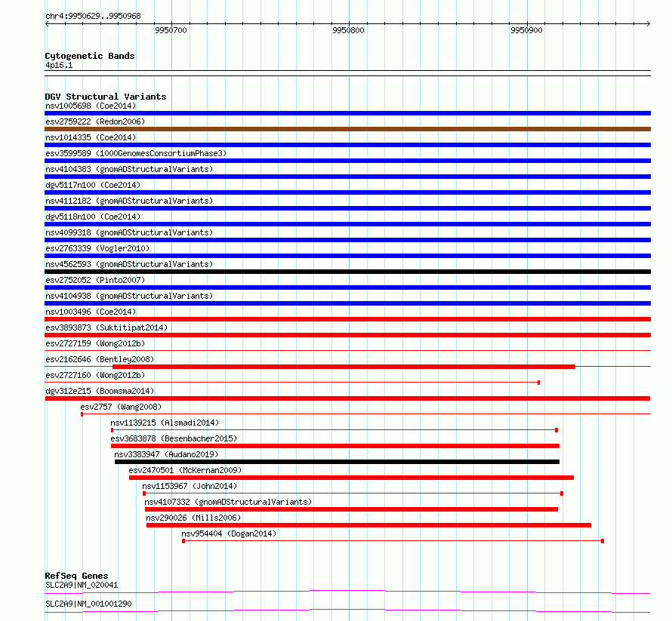This screenshot has height=621, width=672.
Task: Open esv2727159 (Wong2012b) label
Action: point(95,343)
